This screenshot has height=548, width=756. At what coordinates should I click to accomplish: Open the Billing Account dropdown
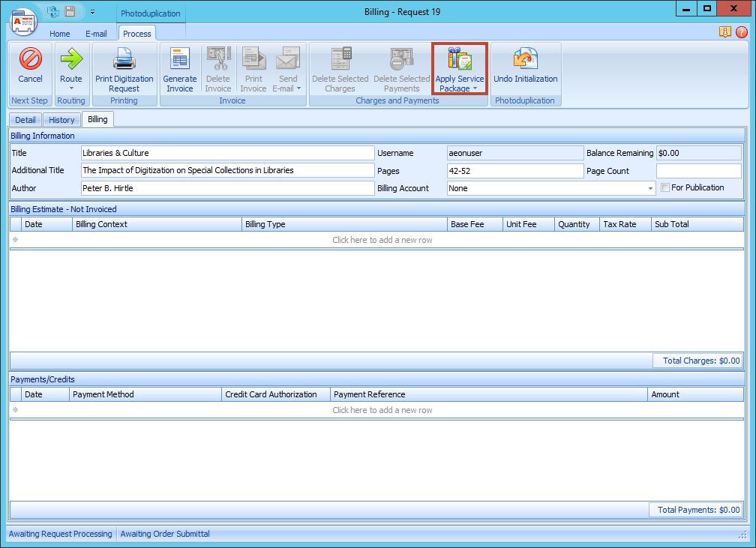[x=650, y=189]
